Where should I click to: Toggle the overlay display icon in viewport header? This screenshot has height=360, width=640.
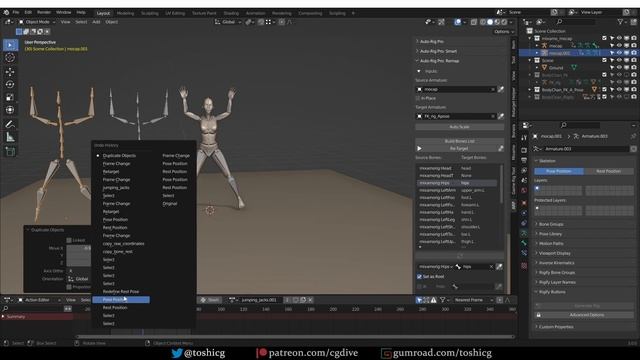458,22
